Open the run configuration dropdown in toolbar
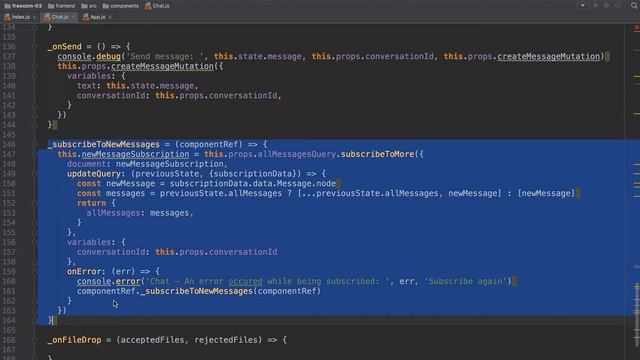The width and height of the screenshot is (640, 360). point(583,6)
